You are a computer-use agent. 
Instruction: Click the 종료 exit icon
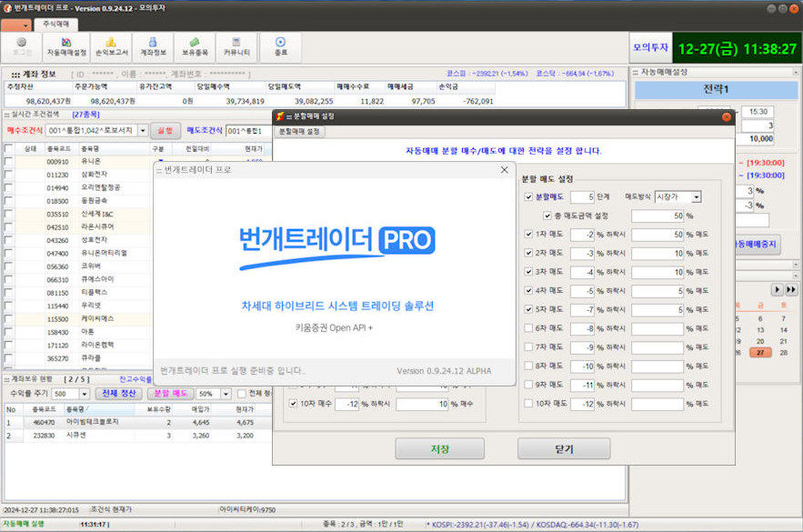click(x=280, y=46)
